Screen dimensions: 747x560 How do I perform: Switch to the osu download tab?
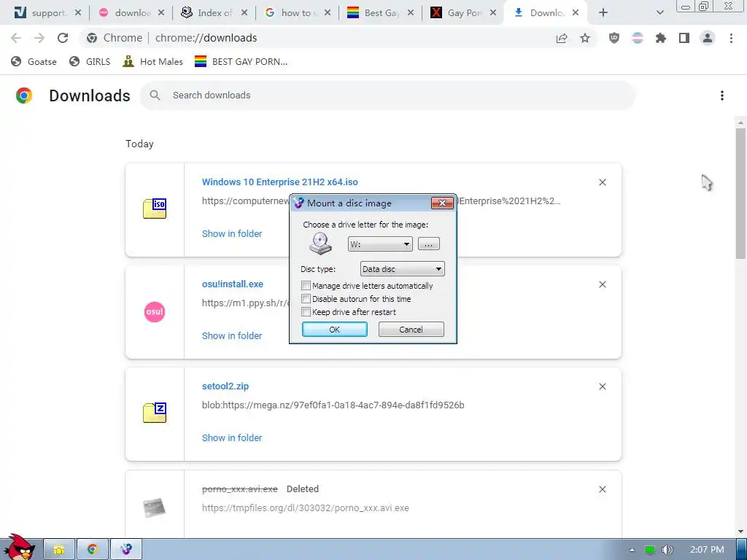pos(125,13)
